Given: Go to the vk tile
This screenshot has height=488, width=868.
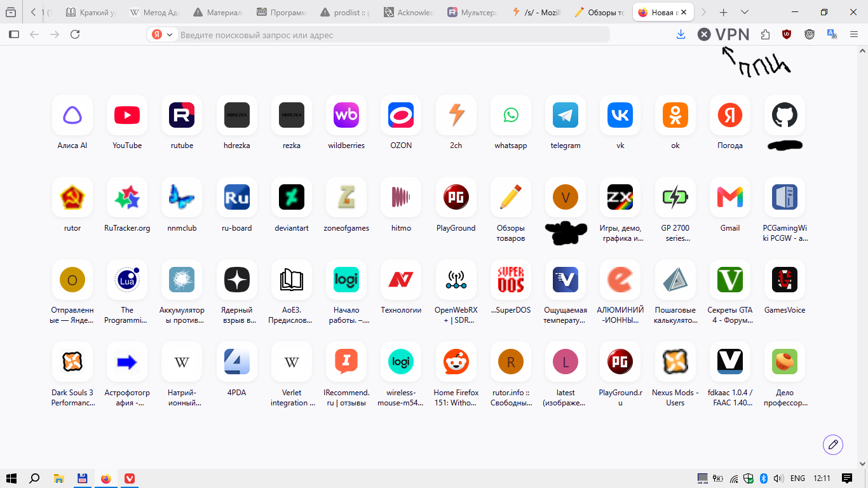Looking at the screenshot, I should (620, 115).
